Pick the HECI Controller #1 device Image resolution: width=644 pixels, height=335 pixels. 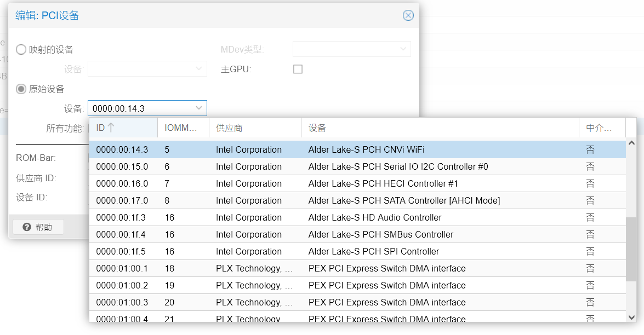click(383, 183)
